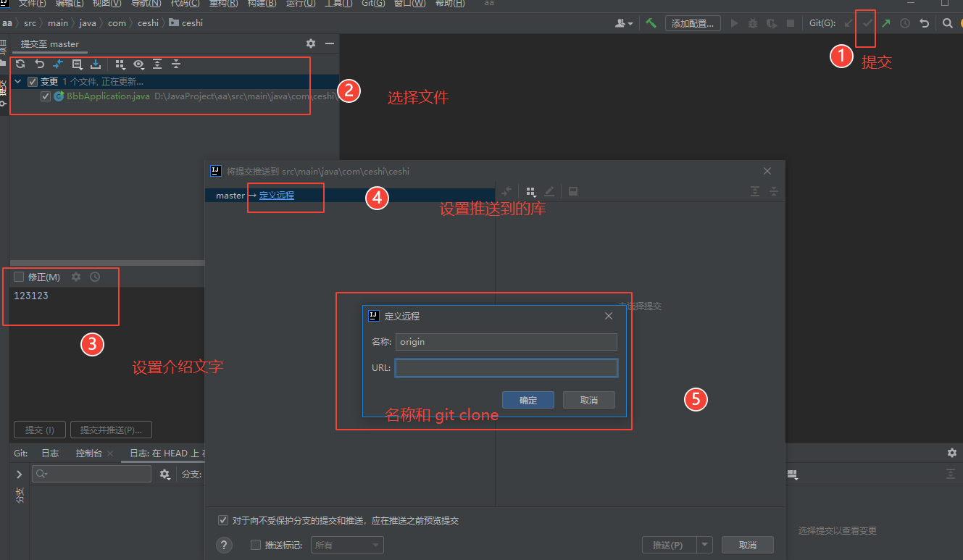The image size is (963, 560).
Task: Open the user account dropdown in toolbar
Action: [624, 23]
